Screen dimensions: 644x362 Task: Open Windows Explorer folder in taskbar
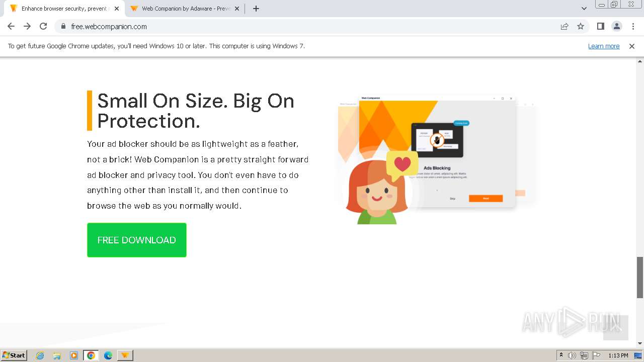[57, 355]
